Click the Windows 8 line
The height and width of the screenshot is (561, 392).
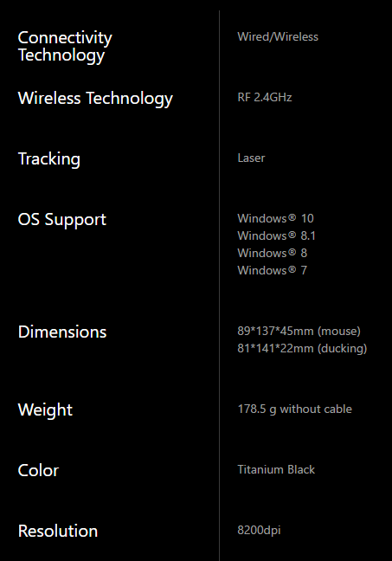click(x=273, y=253)
